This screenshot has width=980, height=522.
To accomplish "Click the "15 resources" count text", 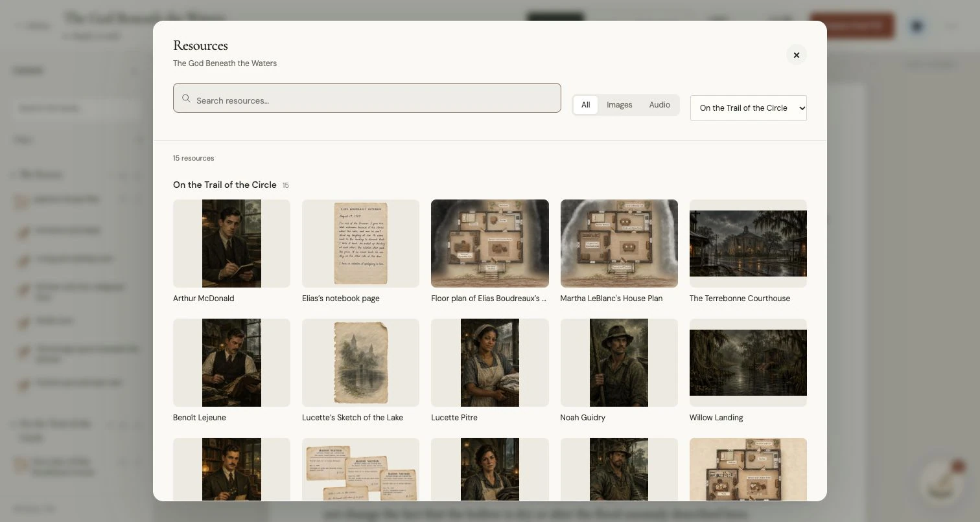I will pyautogui.click(x=193, y=158).
